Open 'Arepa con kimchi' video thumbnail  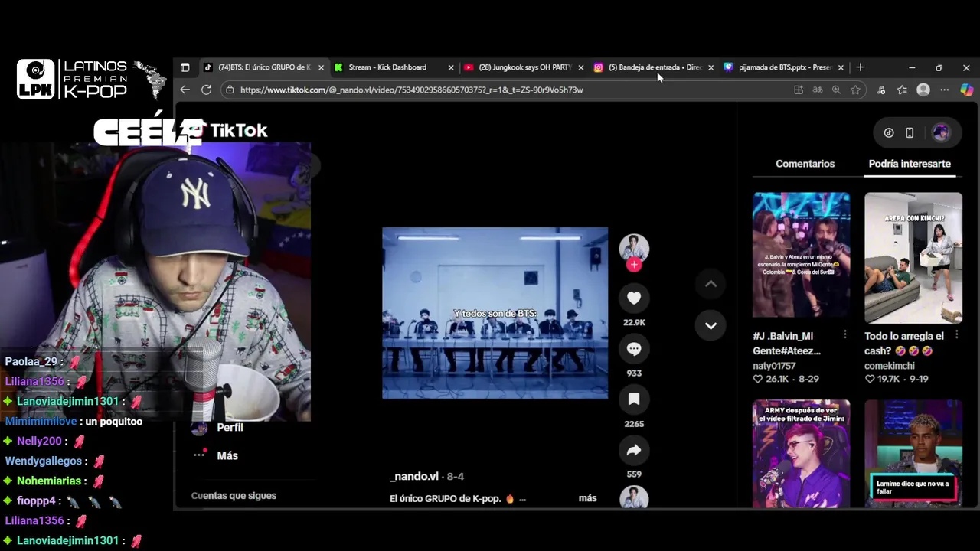coord(913,258)
